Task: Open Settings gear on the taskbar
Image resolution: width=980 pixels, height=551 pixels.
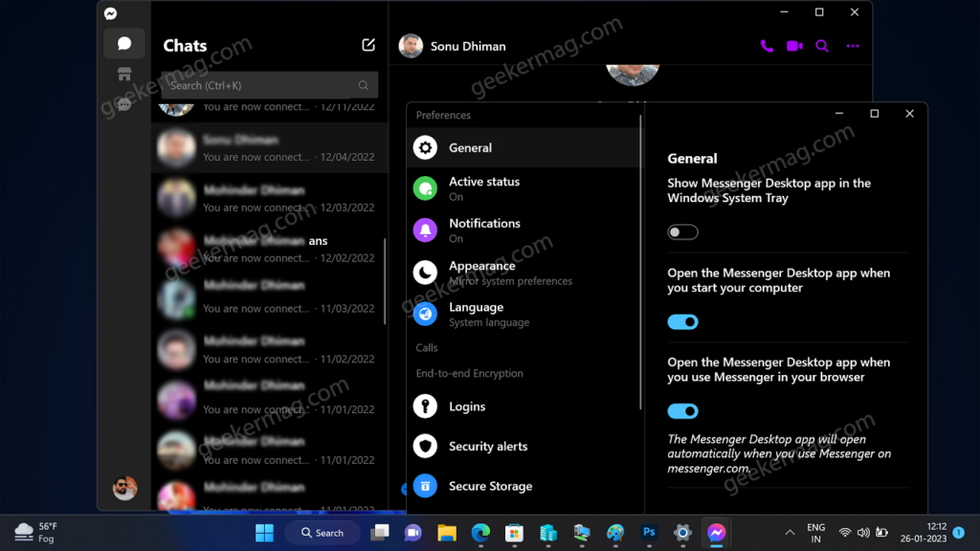Action: point(682,533)
